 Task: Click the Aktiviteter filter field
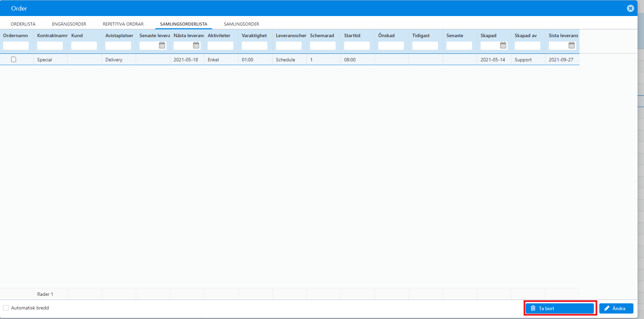(220, 46)
